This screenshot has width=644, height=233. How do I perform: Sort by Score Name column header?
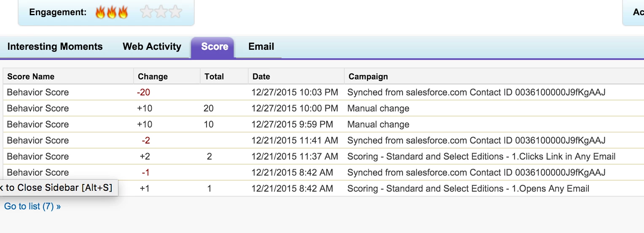pos(31,76)
